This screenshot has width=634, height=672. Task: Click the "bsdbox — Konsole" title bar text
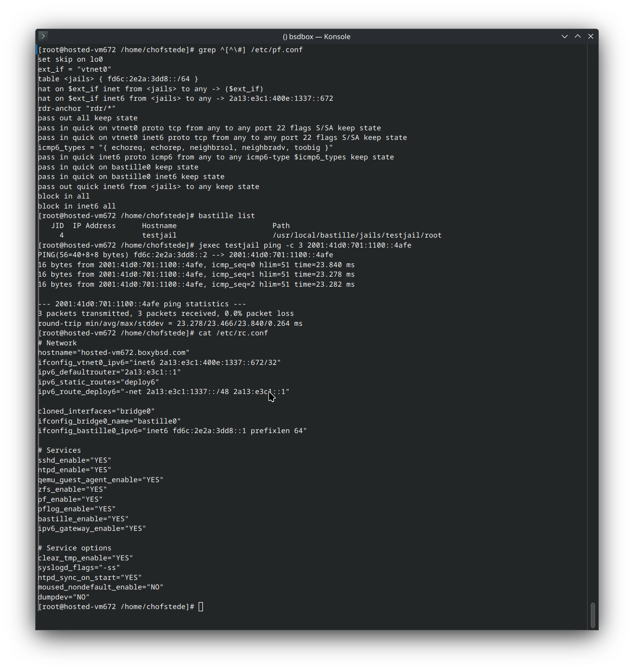pyautogui.click(x=316, y=37)
